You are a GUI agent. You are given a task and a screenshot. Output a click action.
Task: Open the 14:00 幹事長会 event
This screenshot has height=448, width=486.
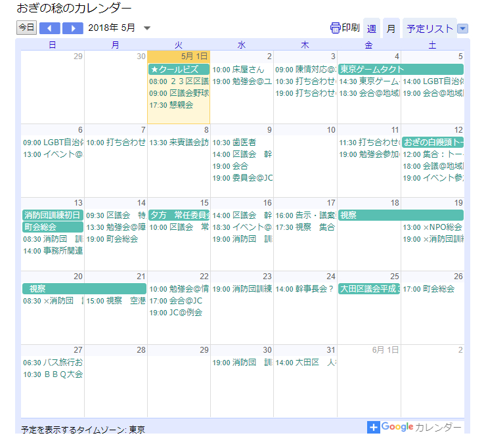coord(305,288)
